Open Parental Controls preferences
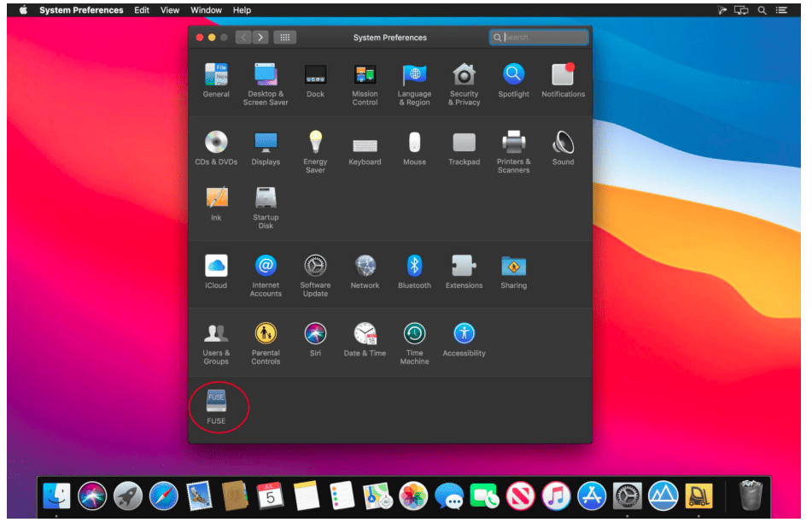 [266, 343]
